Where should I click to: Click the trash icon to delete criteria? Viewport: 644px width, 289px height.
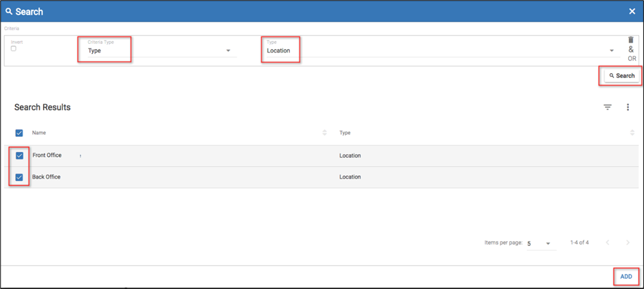[x=631, y=40]
